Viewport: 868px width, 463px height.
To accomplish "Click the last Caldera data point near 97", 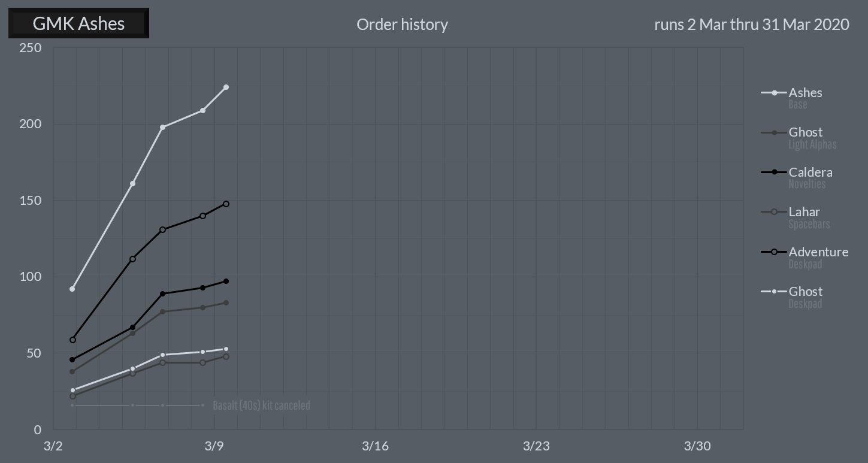I will coord(226,282).
